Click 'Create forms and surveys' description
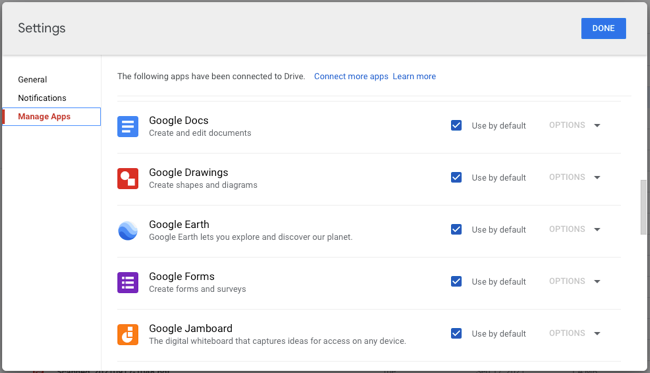 point(197,289)
